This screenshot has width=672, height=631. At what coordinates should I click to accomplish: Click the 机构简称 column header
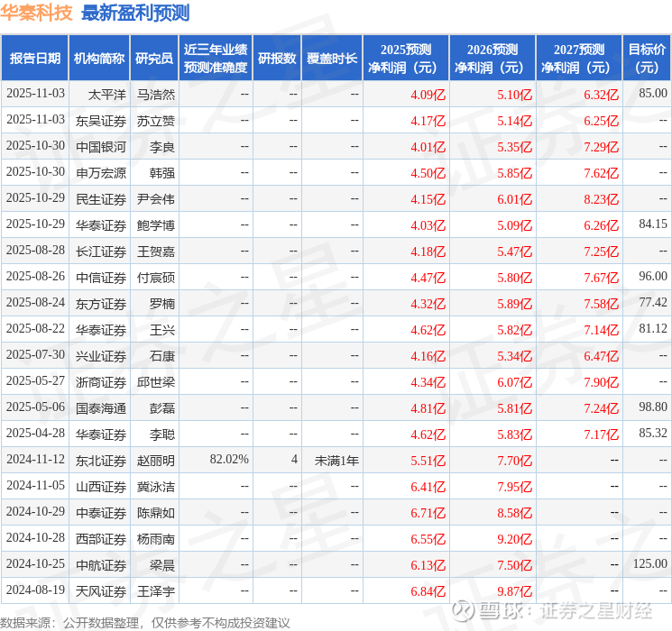tap(99, 59)
